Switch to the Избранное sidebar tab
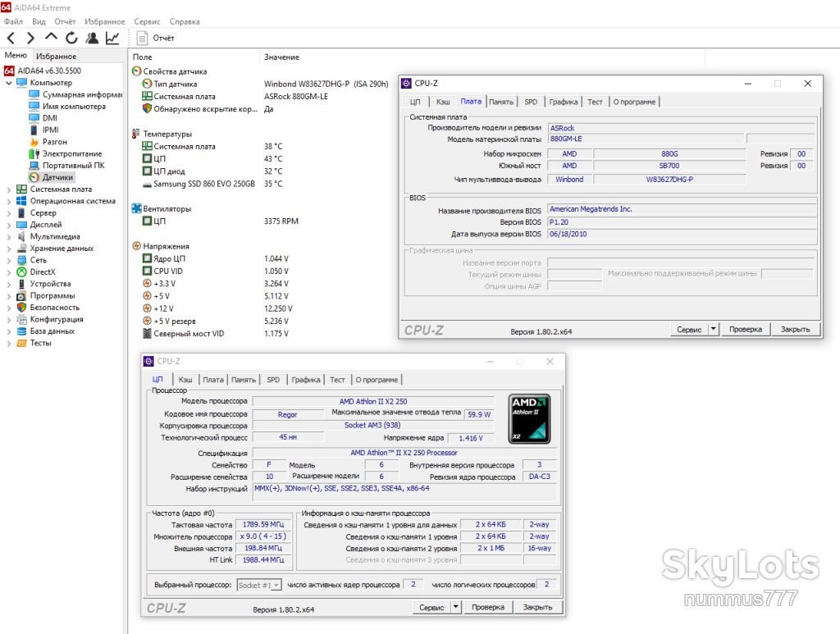 57,57
